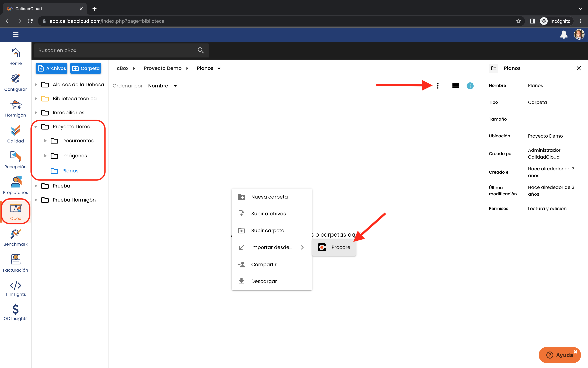Open the Facturación module
588x368 pixels.
pyautogui.click(x=16, y=263)
